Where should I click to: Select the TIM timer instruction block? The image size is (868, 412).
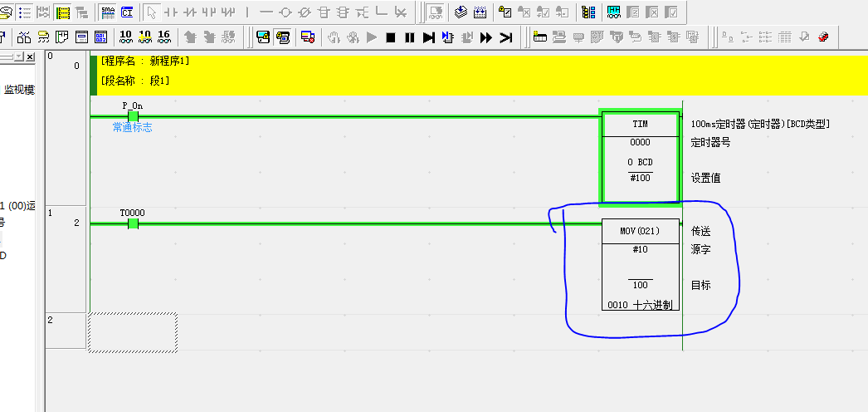pos(640,158)
